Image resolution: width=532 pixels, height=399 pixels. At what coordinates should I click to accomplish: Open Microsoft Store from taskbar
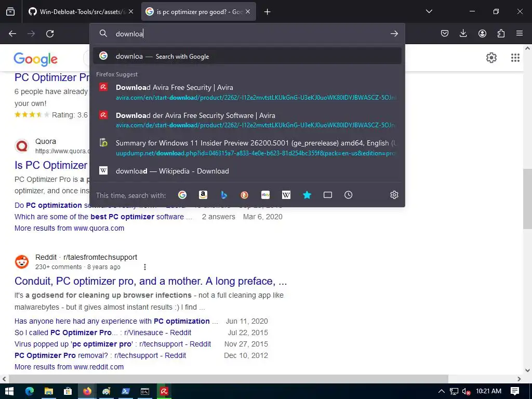tap(68, 391)
